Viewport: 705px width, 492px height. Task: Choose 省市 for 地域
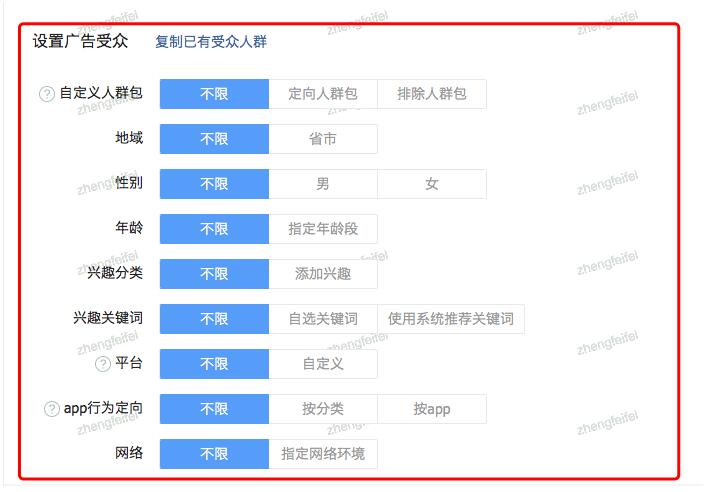(323, 139)
